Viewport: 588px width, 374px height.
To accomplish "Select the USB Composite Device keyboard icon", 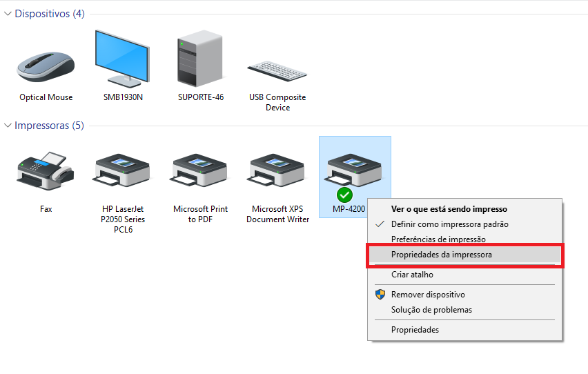I will pyautogui.click(x=277, y=71).
